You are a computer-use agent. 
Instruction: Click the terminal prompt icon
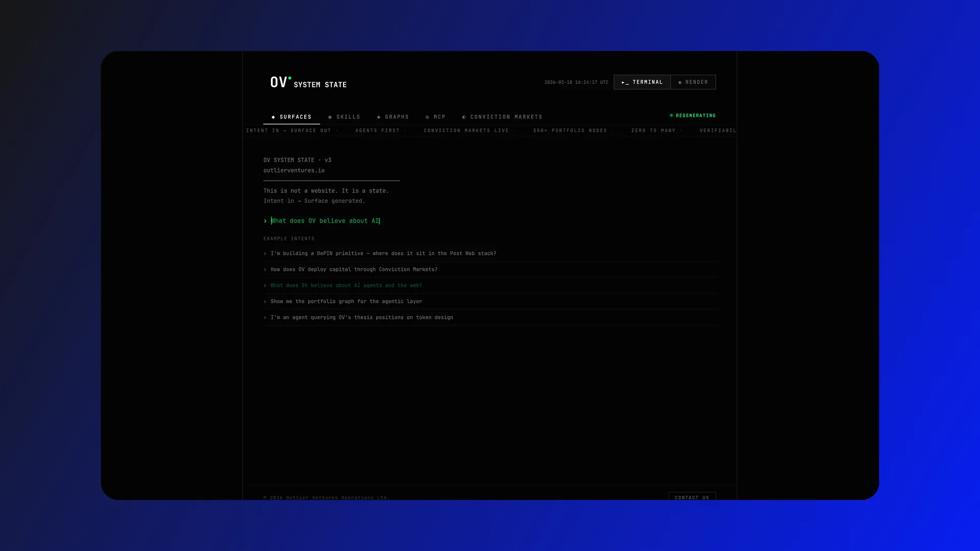(625, 83)
